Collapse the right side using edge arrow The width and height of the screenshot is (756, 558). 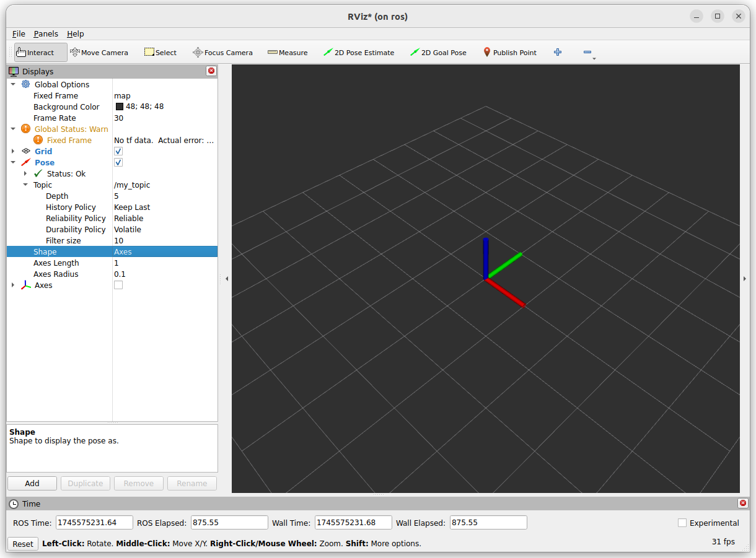coord(745,279)
